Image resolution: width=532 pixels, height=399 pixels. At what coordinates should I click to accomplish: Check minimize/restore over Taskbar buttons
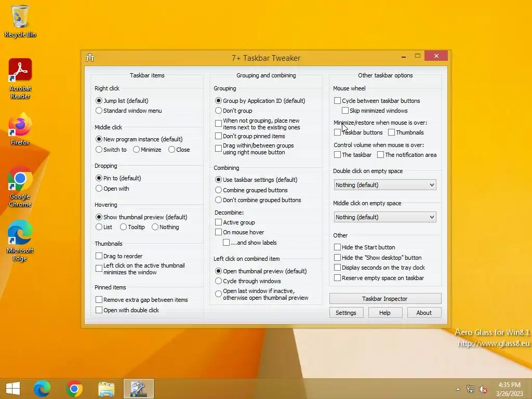tap(358, 132)
